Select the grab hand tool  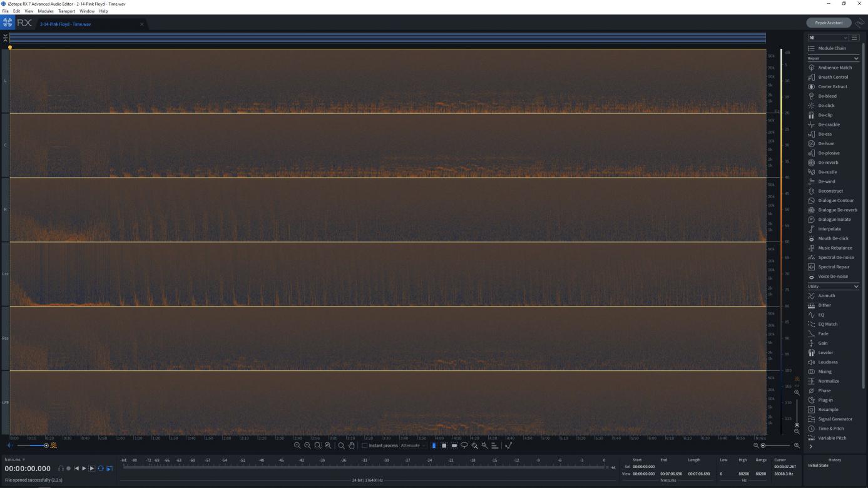click(x=352, y=445)
